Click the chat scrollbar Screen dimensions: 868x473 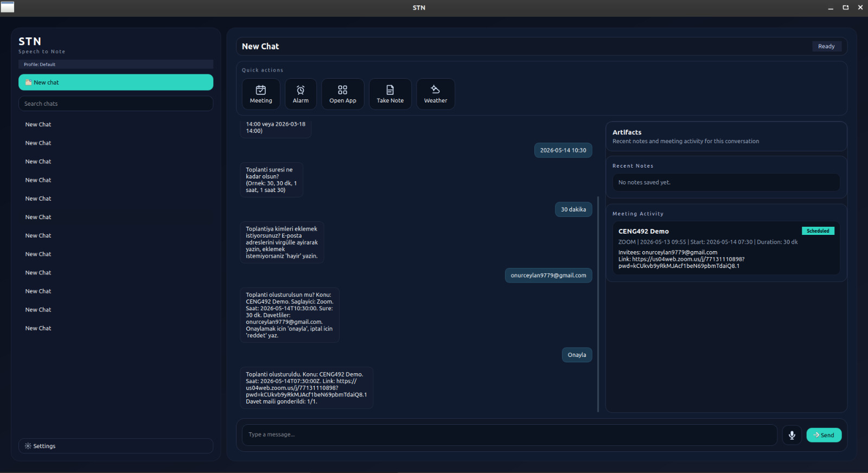point(598,304)
